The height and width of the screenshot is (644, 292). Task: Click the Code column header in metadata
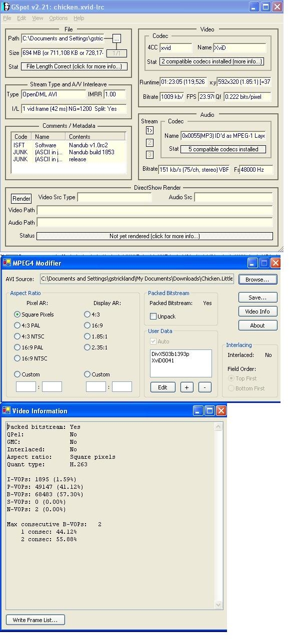pyautogui.click(x=22, y=136)
